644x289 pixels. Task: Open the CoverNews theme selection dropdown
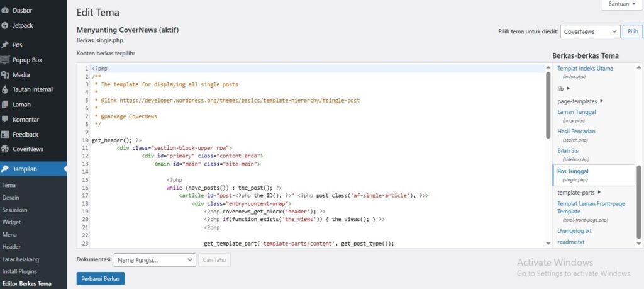pos(590,31)
